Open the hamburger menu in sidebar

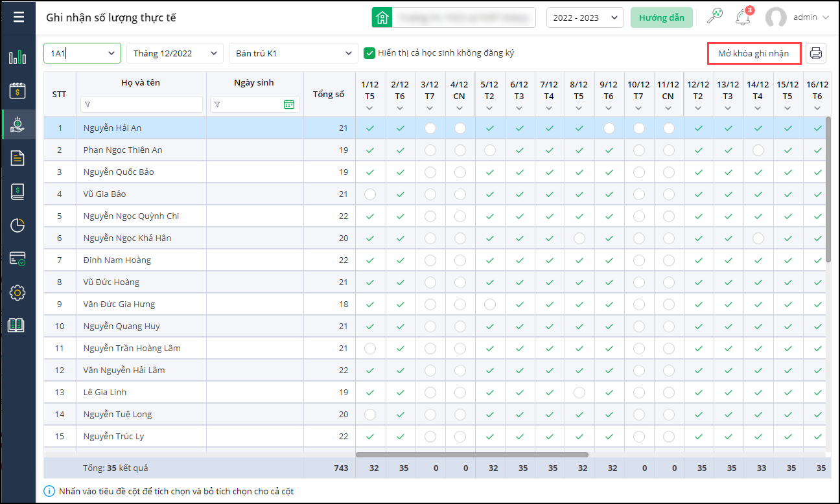pyautogui.click(x=18, y=17)
